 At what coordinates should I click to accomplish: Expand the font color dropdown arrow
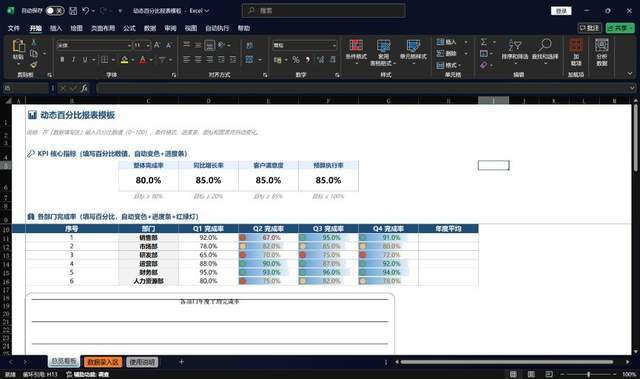151,60
